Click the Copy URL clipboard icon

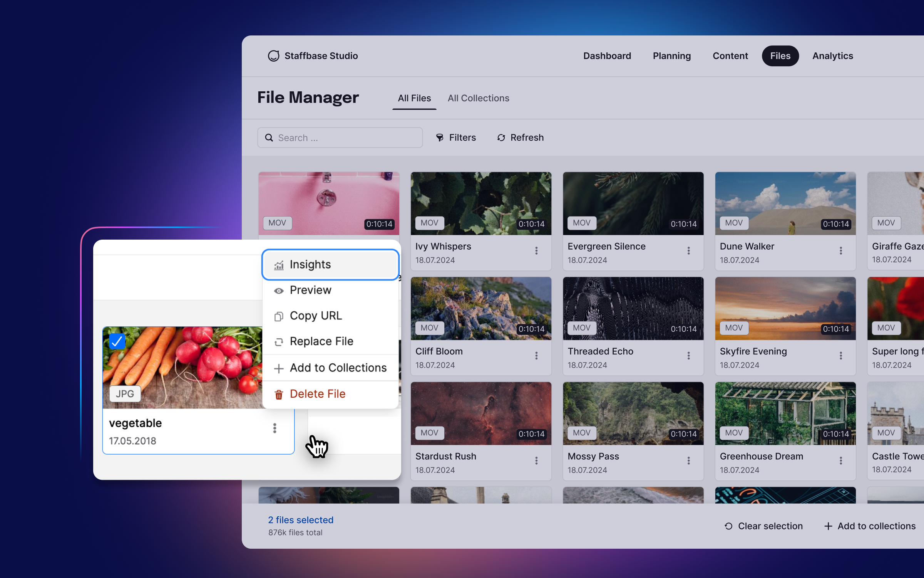pos(279,316)
